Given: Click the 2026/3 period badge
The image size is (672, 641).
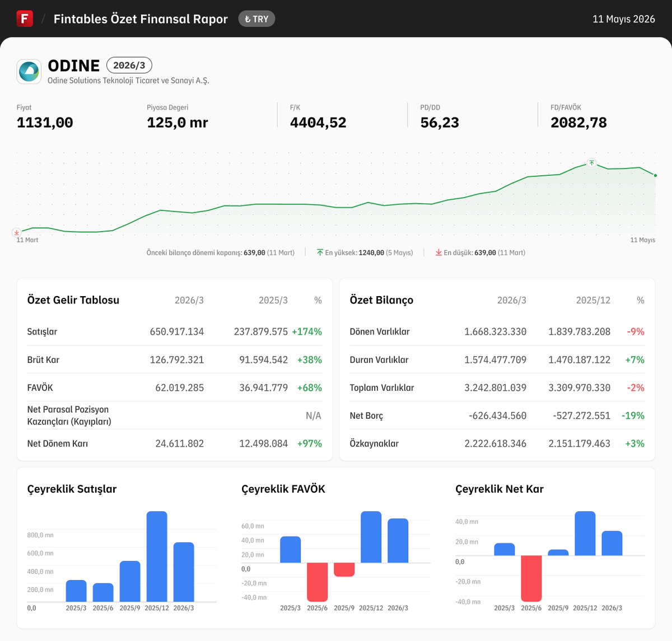Looking at the screenshot, I should pyautogui.click(x=129, y=65).
